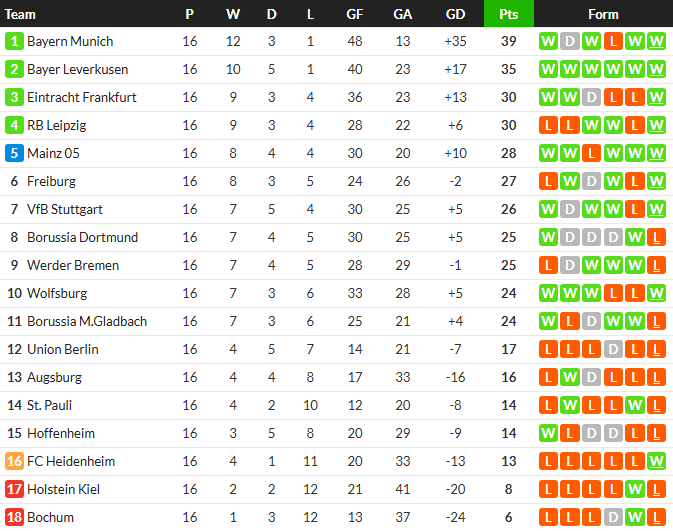Open the St. Pauli team link

coord(50,405)
